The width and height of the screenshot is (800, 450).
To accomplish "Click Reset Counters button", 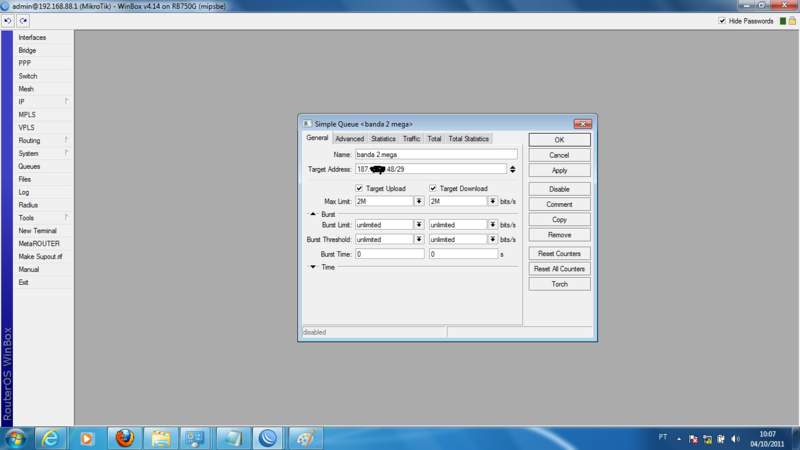I will point(559,254).
